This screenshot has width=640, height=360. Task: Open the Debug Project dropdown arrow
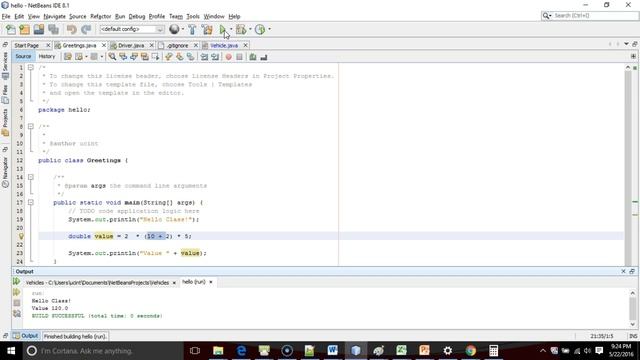point(250,29)
